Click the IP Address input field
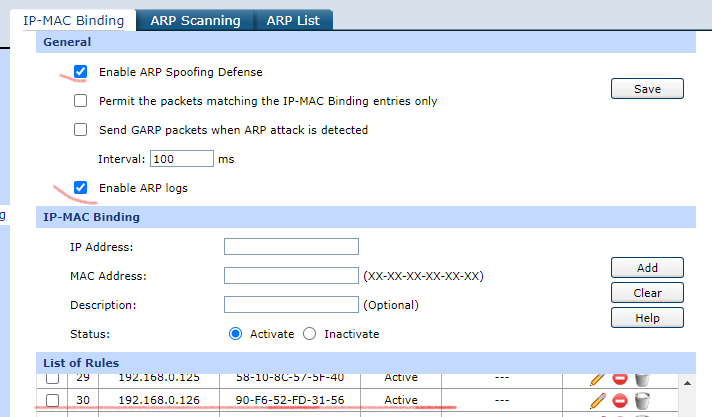Screen dimensions: 712x417 click(291, 247)
